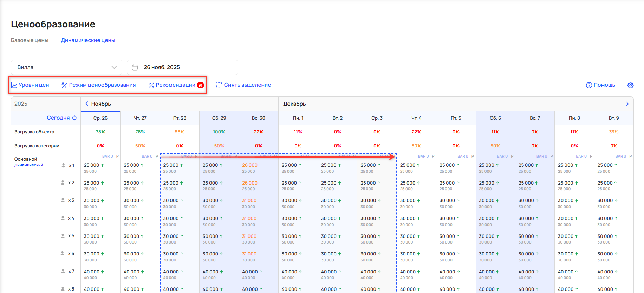Click the Сегодня today link

(x=58, y=118)
